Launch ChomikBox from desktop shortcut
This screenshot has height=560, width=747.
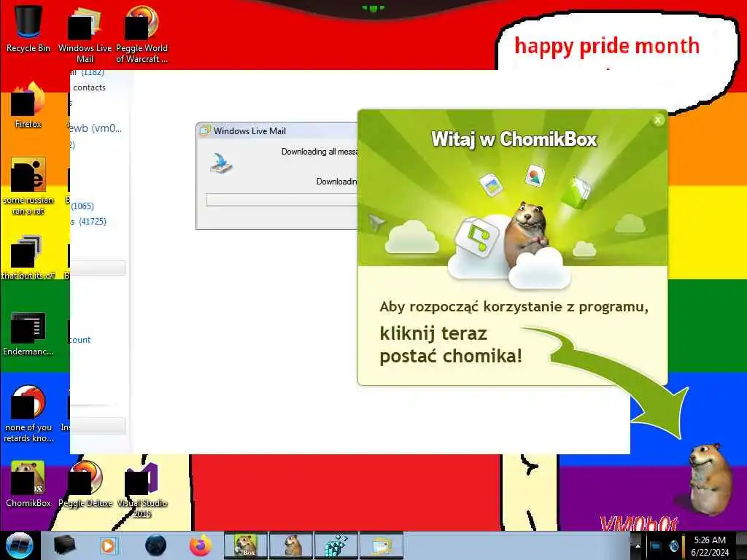tap(28, 483)
